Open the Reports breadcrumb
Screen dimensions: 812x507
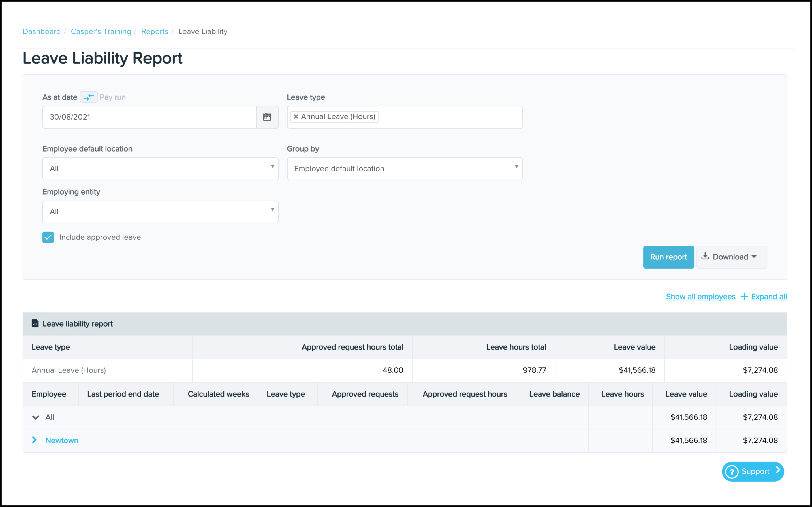(155, 31)
